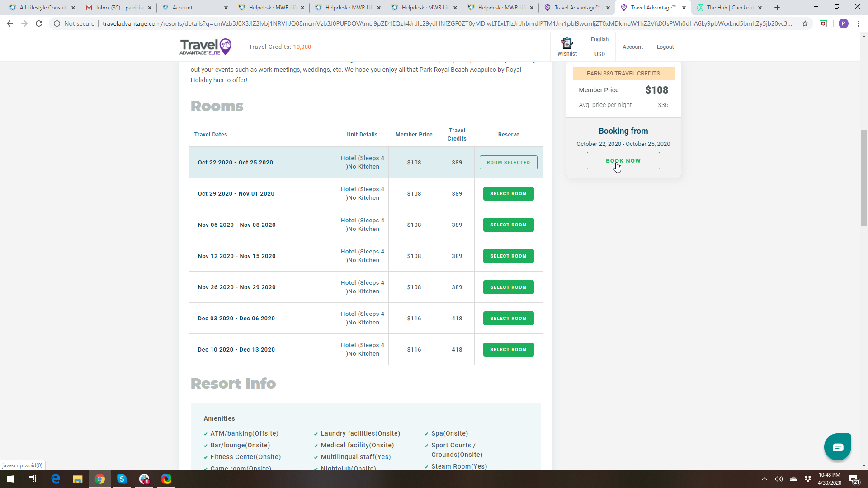This screenshot has height=488, width=868.
Task: Click the Travel Advantage Elite logo
Action: point(206,47)
